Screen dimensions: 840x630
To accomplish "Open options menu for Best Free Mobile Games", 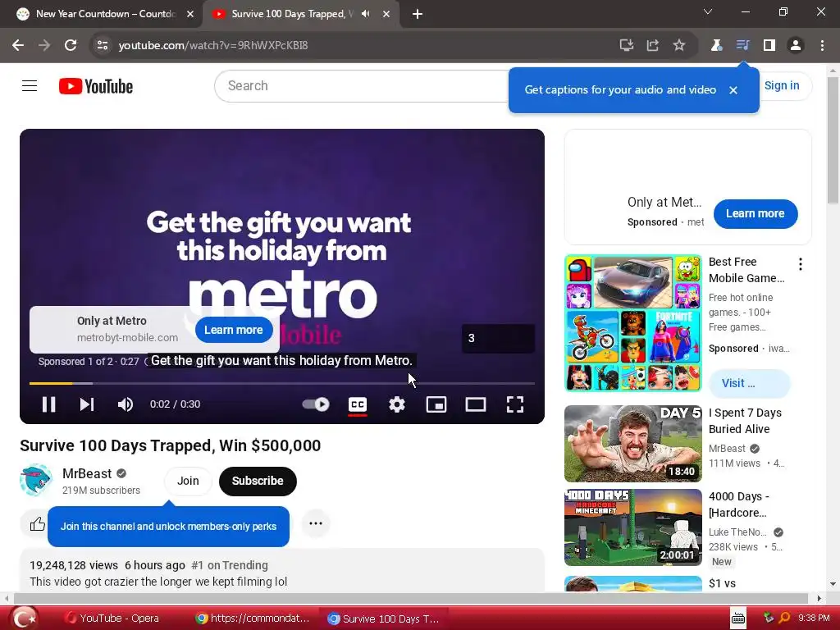I will [x=801, y=264].
